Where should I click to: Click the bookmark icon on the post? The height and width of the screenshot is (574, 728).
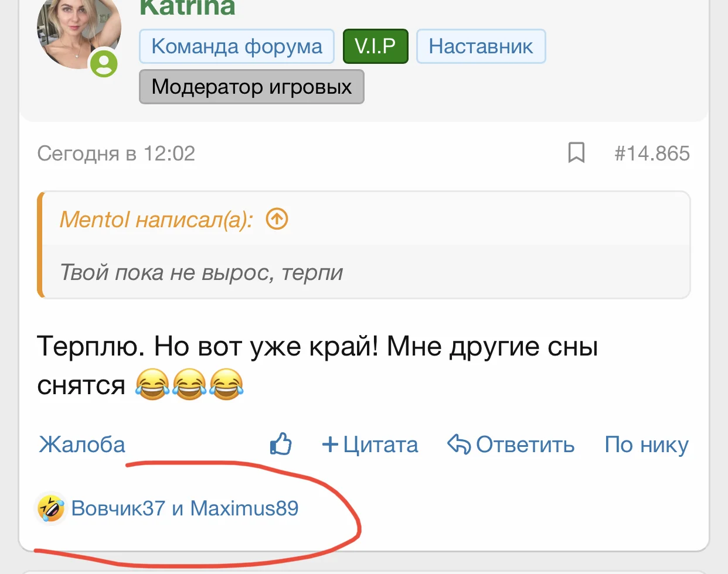point(576,153)
